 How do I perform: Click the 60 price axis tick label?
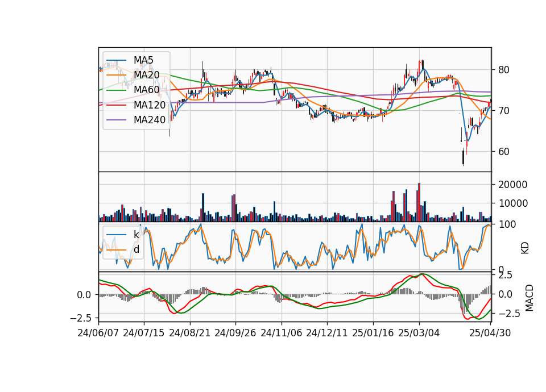click(503, 152)
